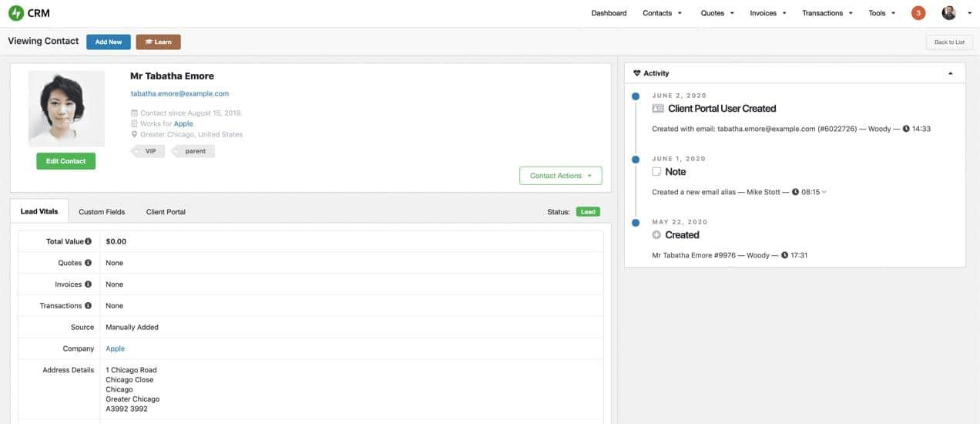Switch to the Lead Vitals tab
This screenshot has height=424, width=980.
coord(39,211)
